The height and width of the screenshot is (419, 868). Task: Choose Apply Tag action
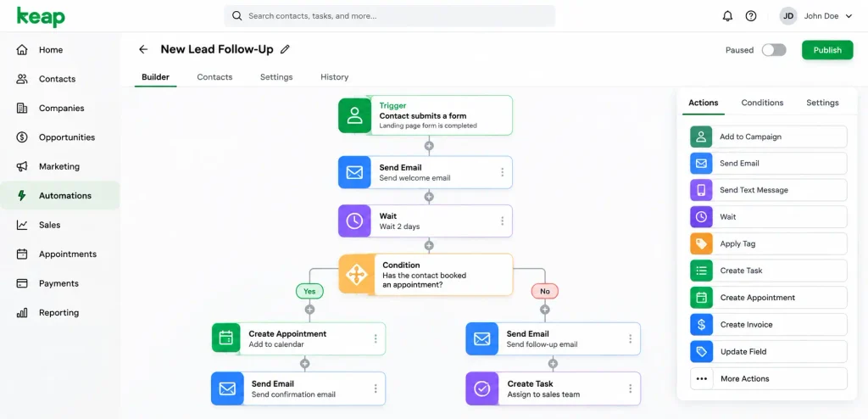[768, 244]
